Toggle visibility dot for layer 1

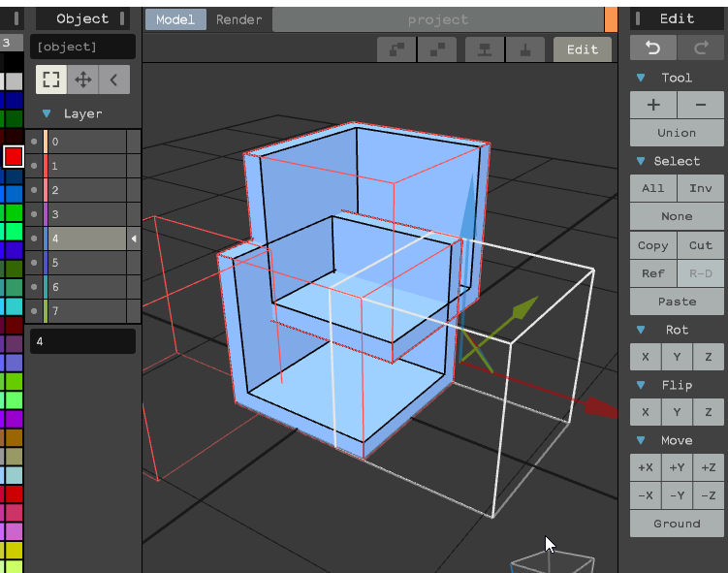tap(34, 166)
